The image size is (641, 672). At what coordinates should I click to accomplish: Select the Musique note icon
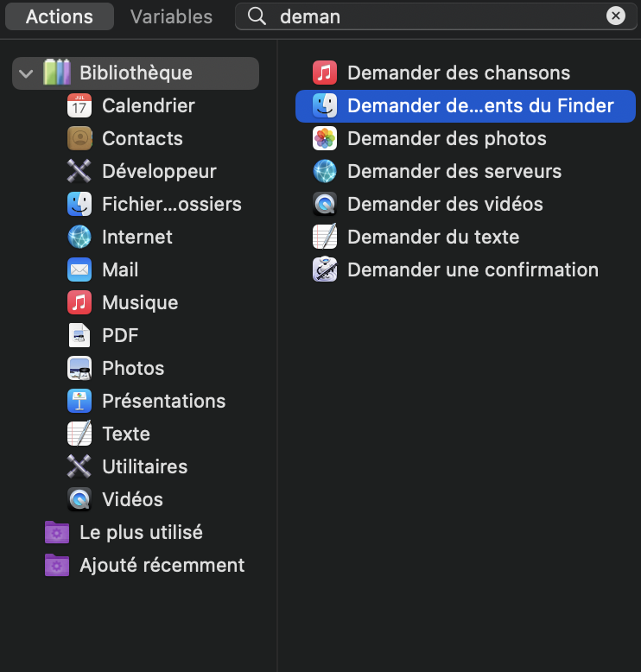(x=79, y=303)
